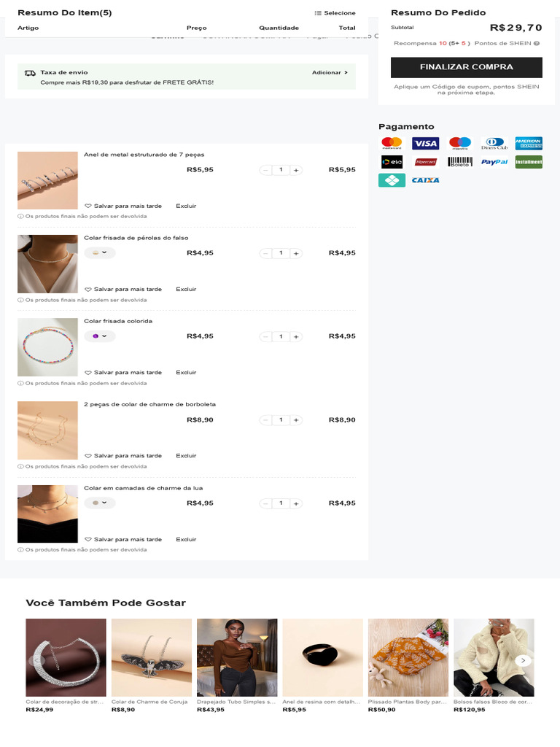This screenshot has width=560, height=747.
Task: Click the Boleto barcode icon
Action: coord(460,162)
